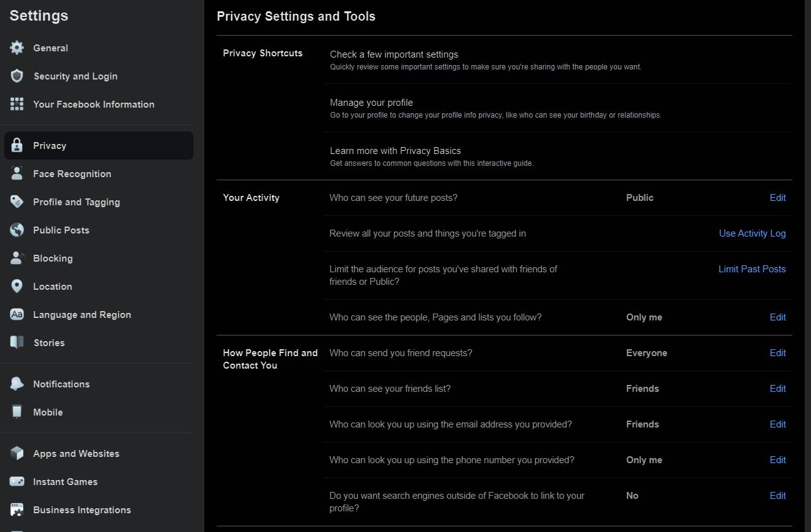811x532 pixels.
Task: Open Public Posts settings
Action: pos(99,230)
